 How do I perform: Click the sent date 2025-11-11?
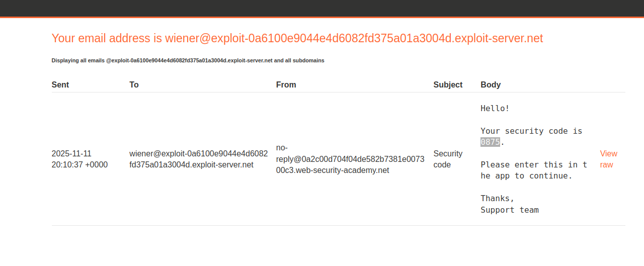coord(71,154)
